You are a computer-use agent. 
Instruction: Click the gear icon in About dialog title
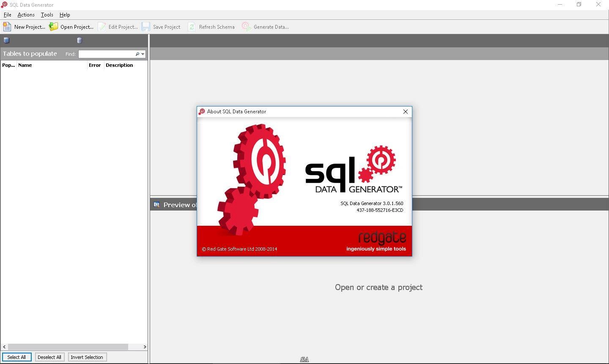(x=202, y=112)
